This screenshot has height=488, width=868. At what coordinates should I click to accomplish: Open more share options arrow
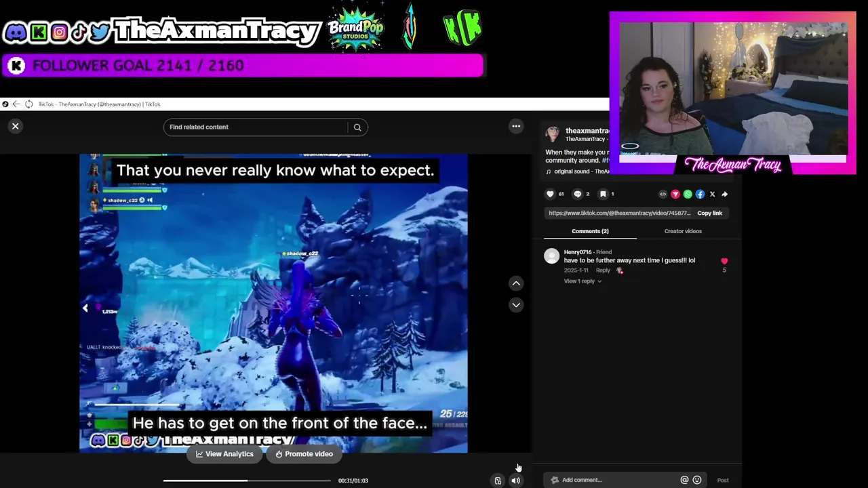(x=724, y=194)
